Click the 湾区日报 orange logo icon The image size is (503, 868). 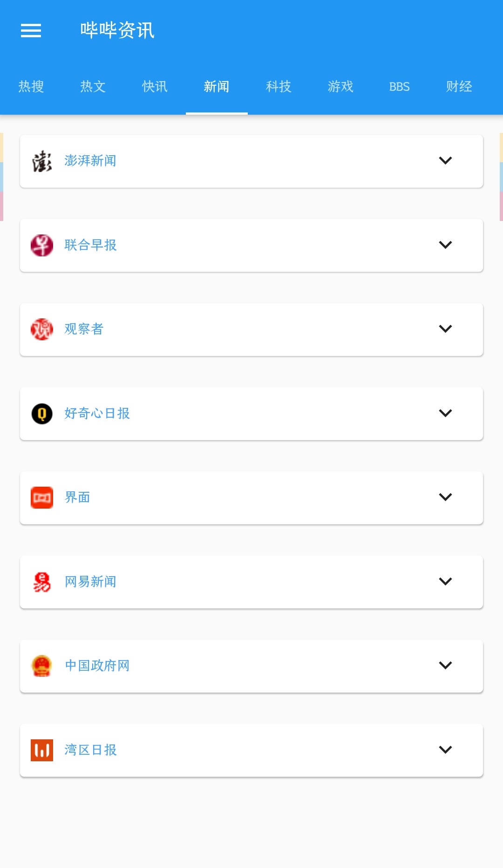tap(42, 750)
